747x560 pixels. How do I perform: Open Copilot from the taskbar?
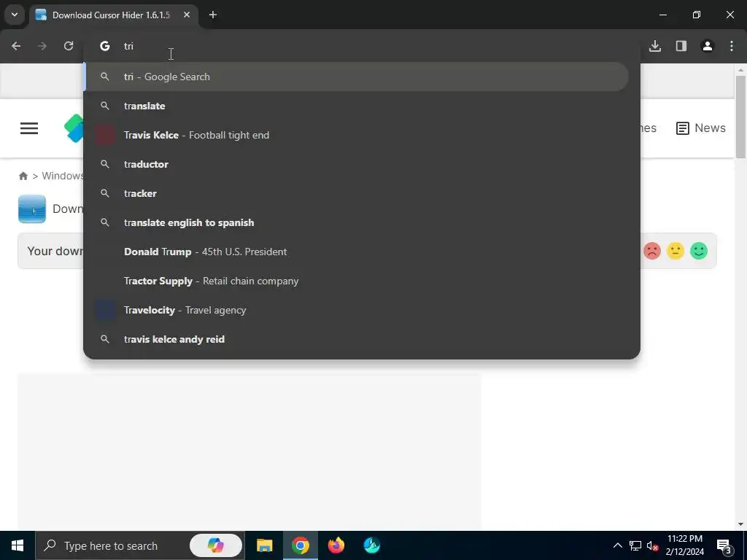pos(216,545)
